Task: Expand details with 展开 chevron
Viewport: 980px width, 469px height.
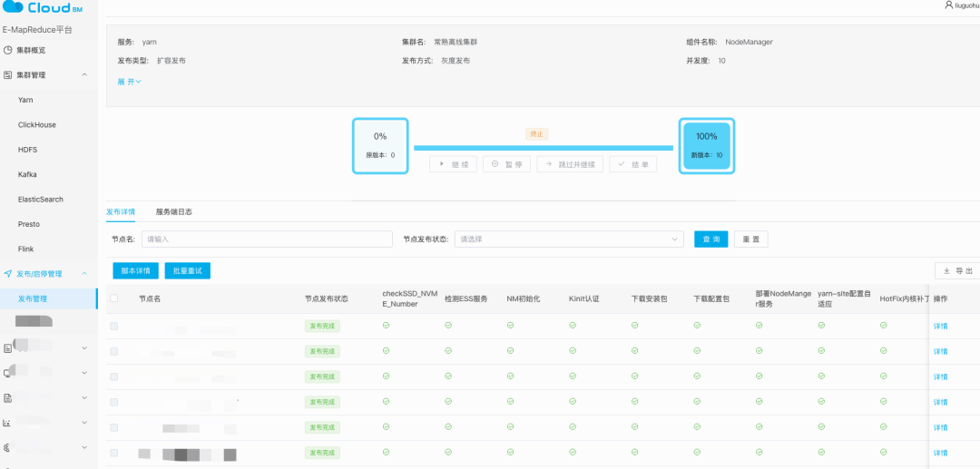Action: click(x=130, y=81)
